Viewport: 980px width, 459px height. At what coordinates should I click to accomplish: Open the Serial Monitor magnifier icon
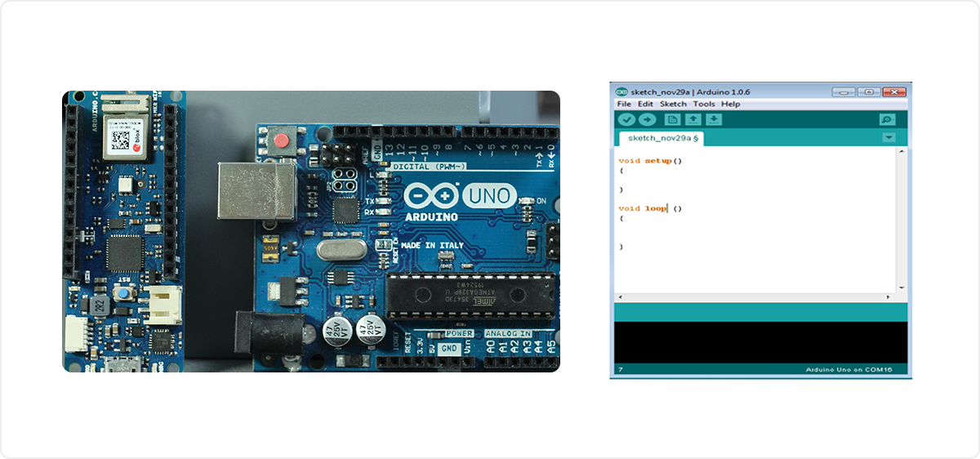pyautogui.click(x=887, y=120)
